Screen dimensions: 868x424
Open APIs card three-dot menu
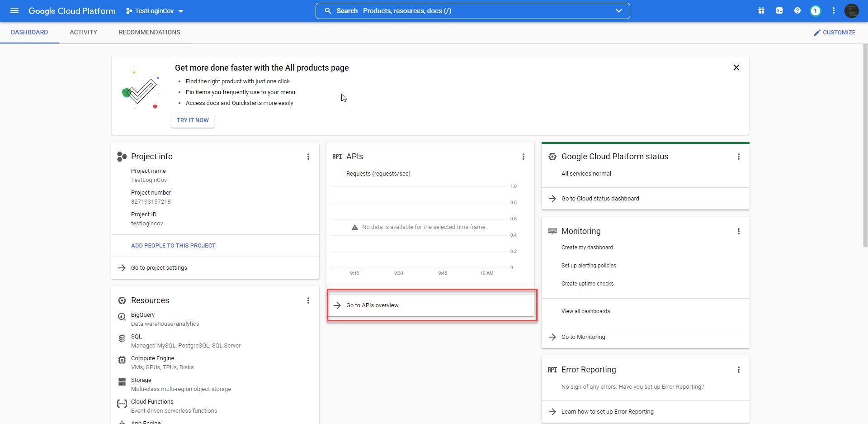click(x=524, y=157)
